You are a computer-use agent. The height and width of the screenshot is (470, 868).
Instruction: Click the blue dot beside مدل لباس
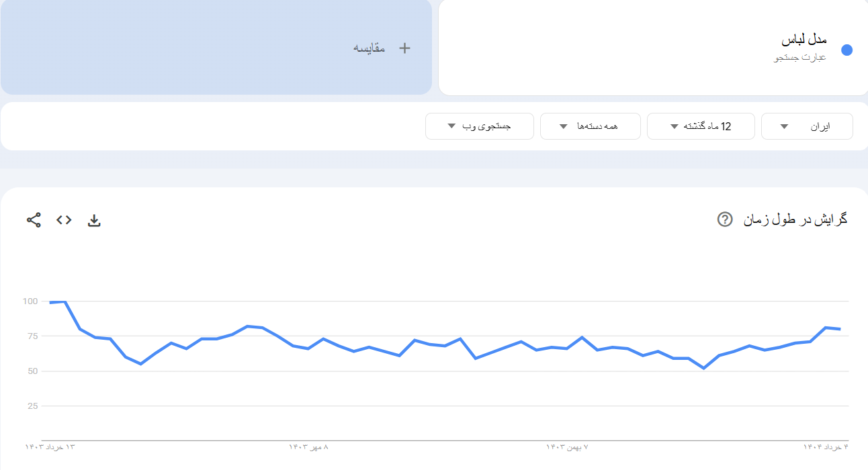pos(847,50)
